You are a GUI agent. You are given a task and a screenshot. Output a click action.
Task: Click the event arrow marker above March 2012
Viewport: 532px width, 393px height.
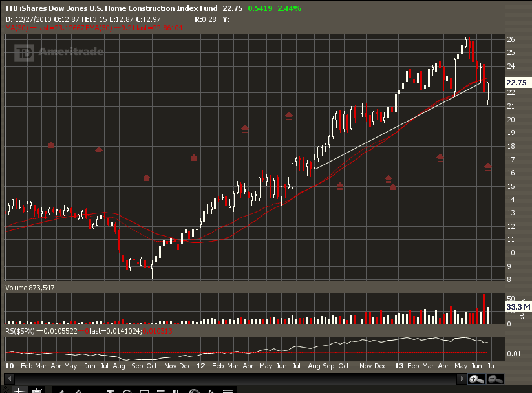pos(244,129)
